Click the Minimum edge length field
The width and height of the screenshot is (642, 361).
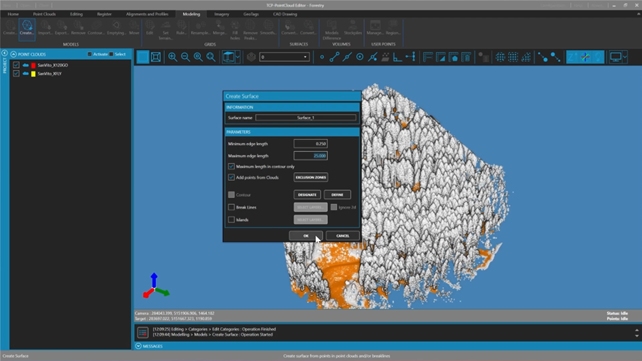click(x=311, y=144)
